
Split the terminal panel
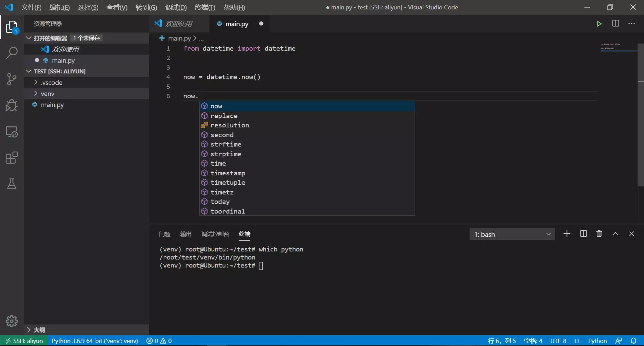pos(583,234)
